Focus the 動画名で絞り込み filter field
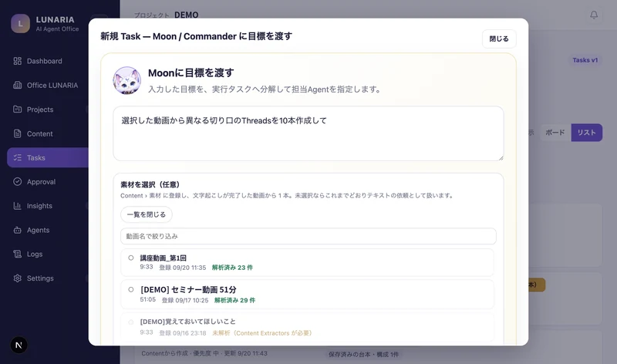Viewport: 617px width, 364px height. click(308, 236)
